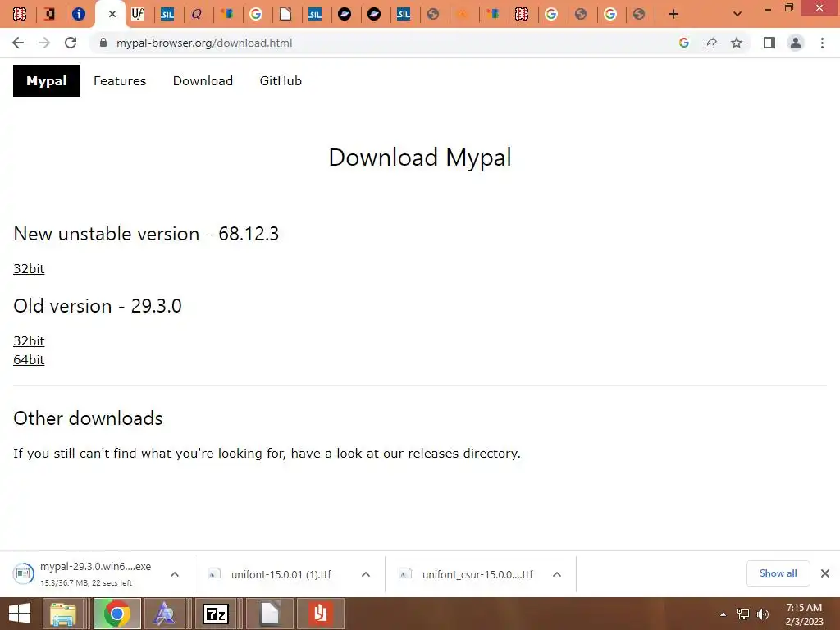This screenshot has width=840, height=630.
Task: Open the browser side panel
Action: [x=769, y=43]
